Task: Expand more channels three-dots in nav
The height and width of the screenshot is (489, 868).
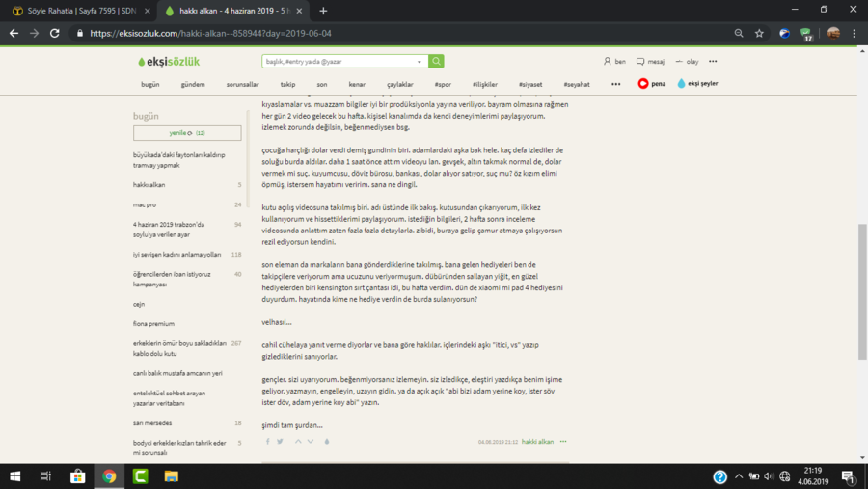Action: pyautogui.click(x=615, y=84)
